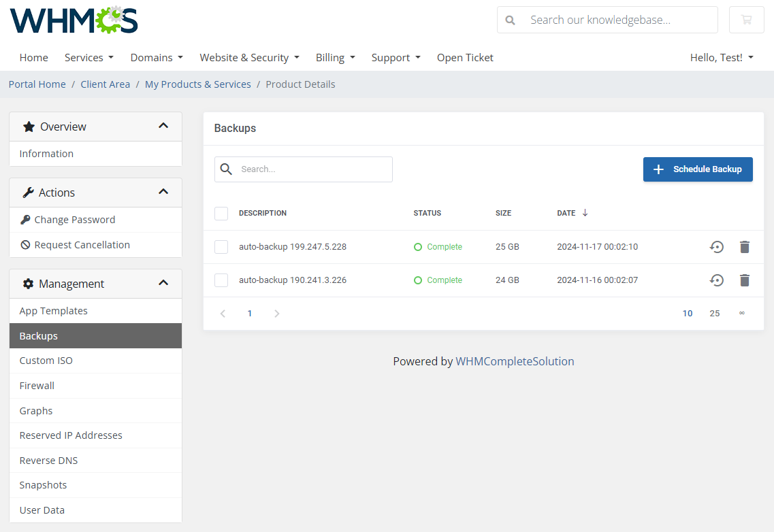
Task: Focus the knowledgebase search field
Action: point(607,20)
